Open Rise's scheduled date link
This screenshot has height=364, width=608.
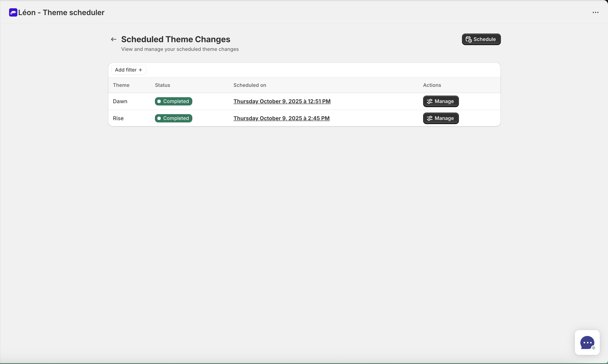tap(281, 118)
